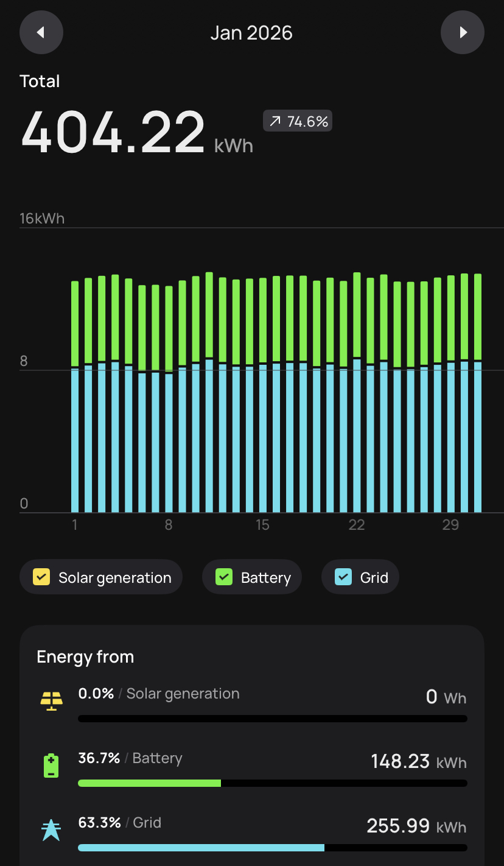The image size is (504, 866).
Task: Click the blue Grid progress bar
Action: pos(201,848)
